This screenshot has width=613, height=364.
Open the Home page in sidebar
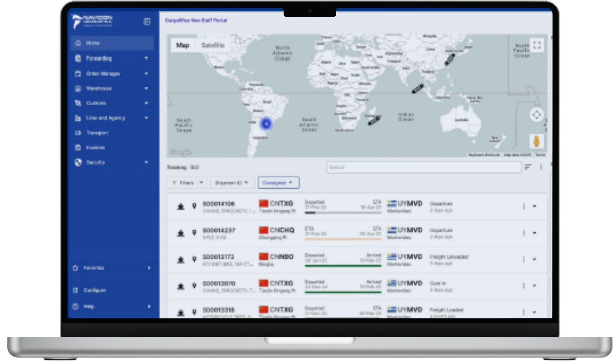tap(112, 43)
